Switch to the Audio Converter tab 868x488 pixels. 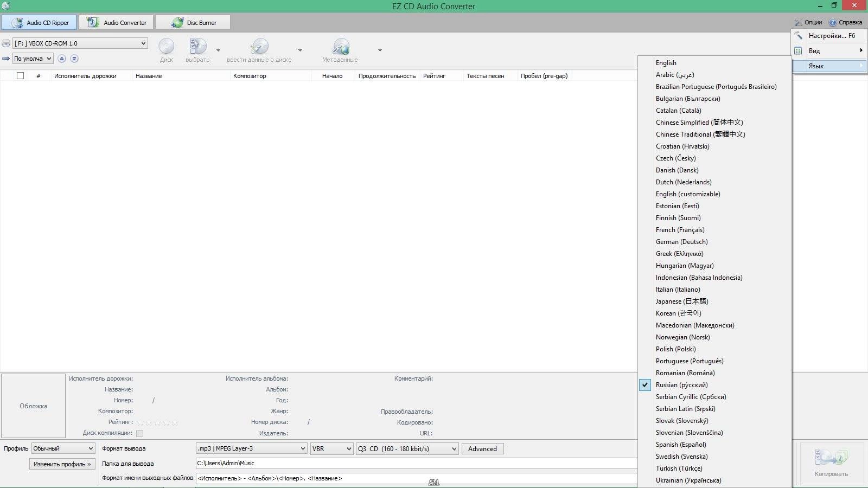tap(117, 23)
